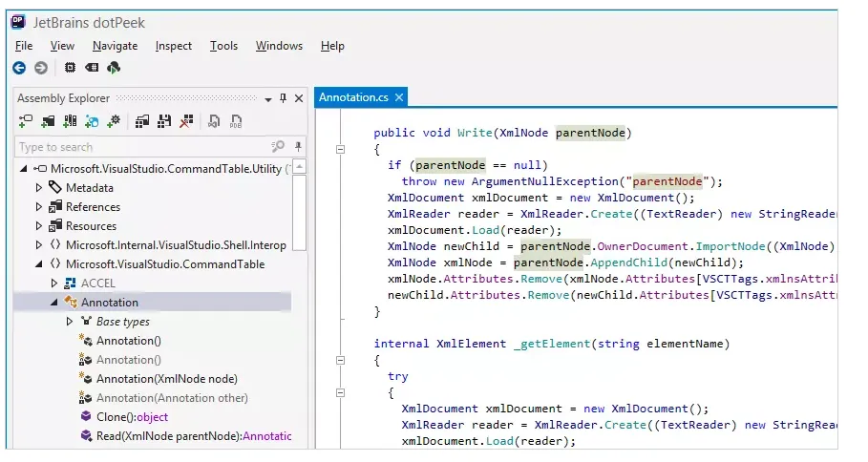This screenshot has width=868, height=462.
Task: Close the Assembly Explorer panel
Action: (x=299, y=98)
